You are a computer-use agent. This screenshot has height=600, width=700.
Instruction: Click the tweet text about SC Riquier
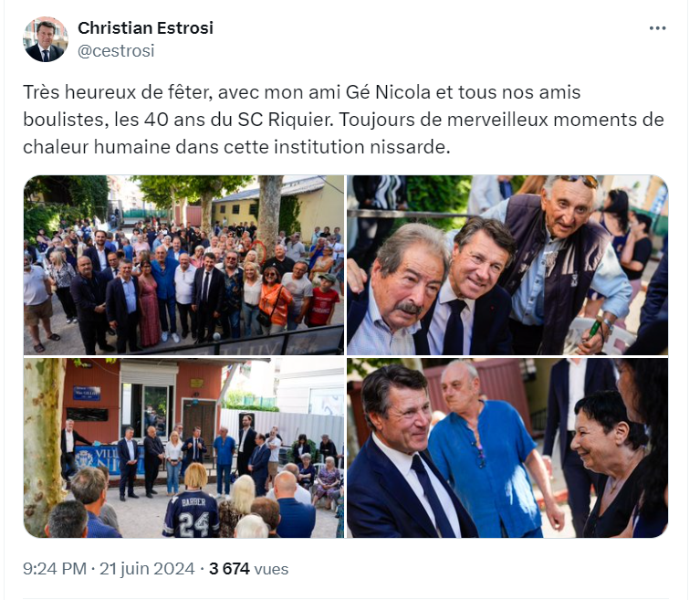click(x=343, y=120)
